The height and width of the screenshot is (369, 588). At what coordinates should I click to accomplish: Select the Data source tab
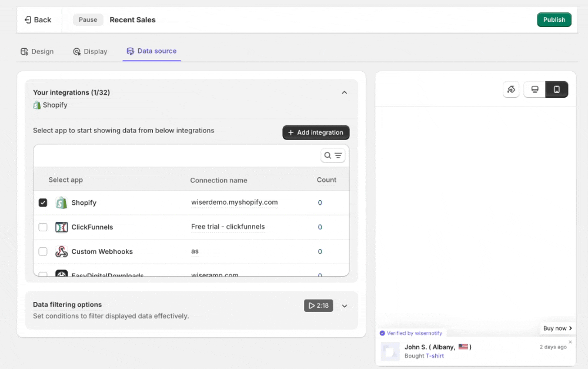point(152,51)
